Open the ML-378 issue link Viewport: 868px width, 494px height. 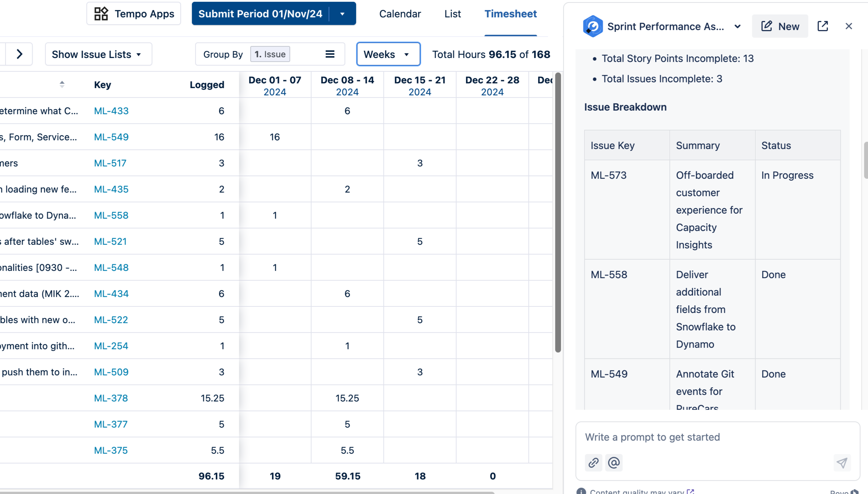point(111,398)
